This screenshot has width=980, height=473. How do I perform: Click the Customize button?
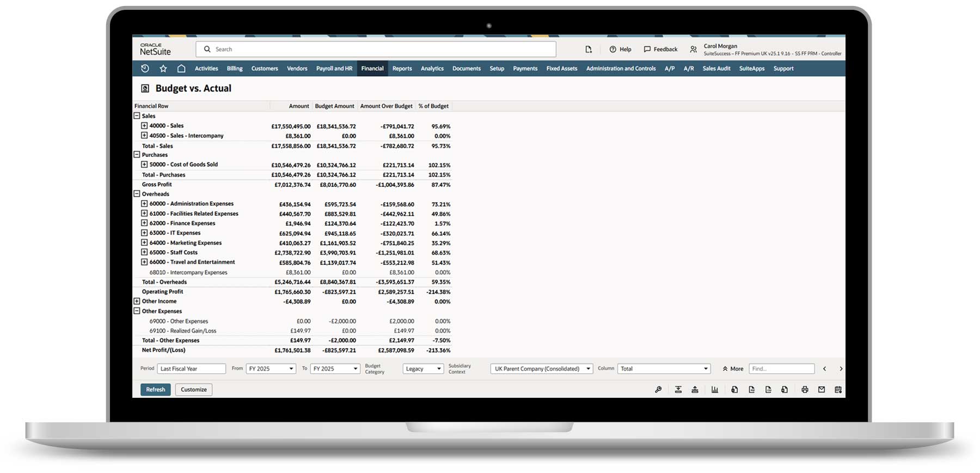[x=194, y=390]
